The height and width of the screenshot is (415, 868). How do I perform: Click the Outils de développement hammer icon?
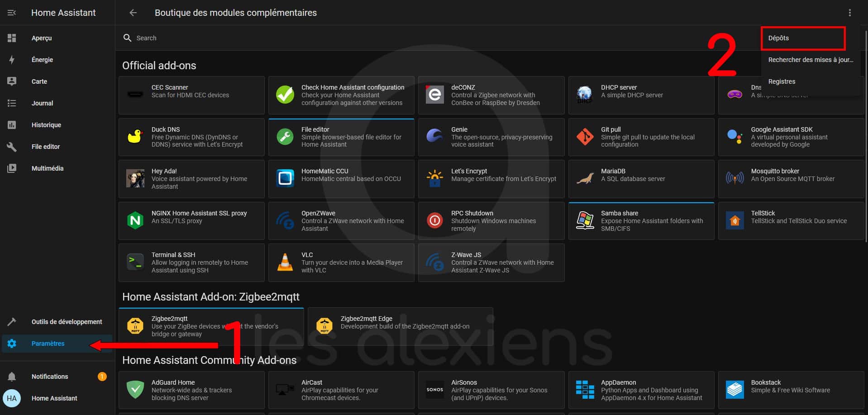point(12,322)
